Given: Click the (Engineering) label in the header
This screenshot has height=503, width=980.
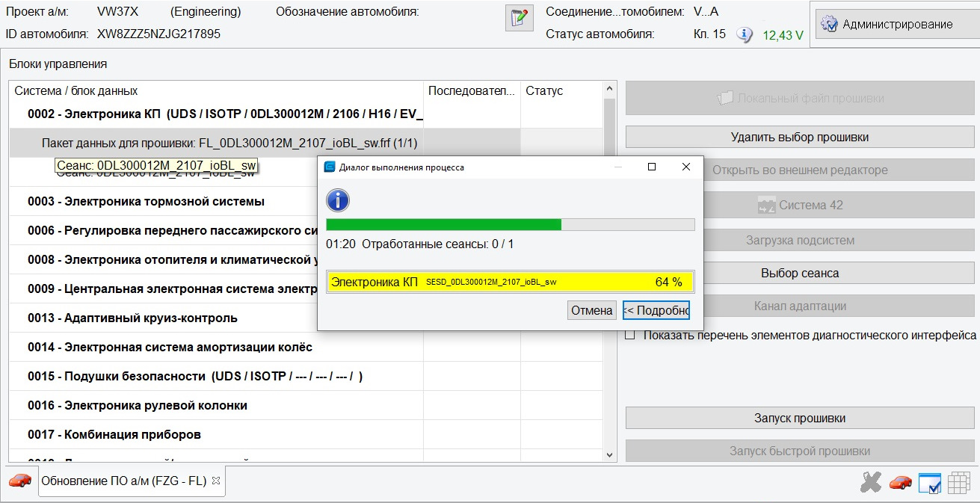Looking at the screenshot, I should pos(206,11).
